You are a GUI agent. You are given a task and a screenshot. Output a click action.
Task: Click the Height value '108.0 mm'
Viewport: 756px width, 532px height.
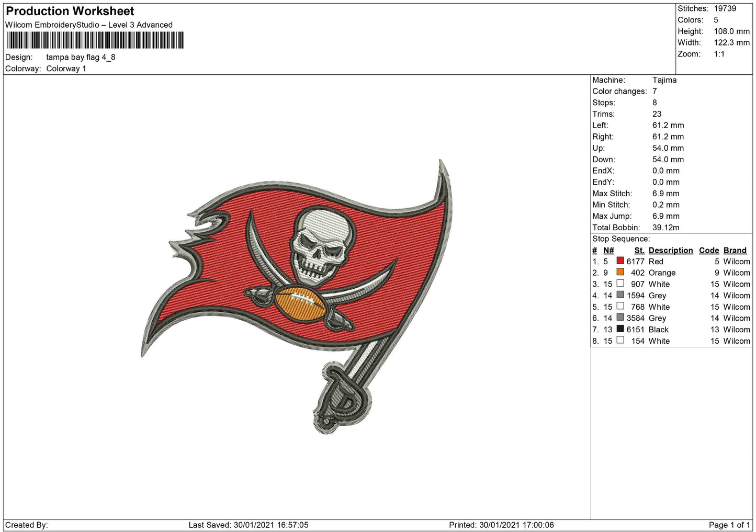(732, 31)
